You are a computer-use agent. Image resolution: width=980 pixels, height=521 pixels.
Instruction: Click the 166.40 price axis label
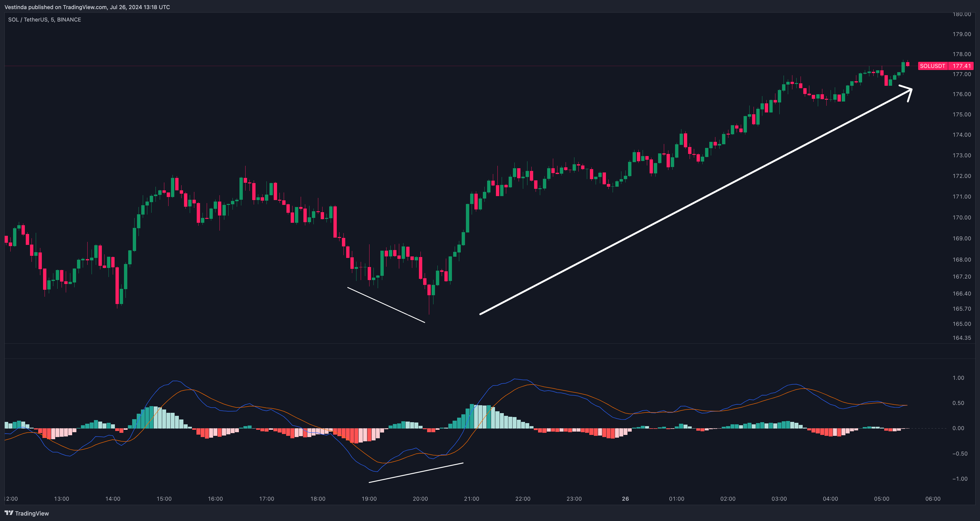[962, 293]
